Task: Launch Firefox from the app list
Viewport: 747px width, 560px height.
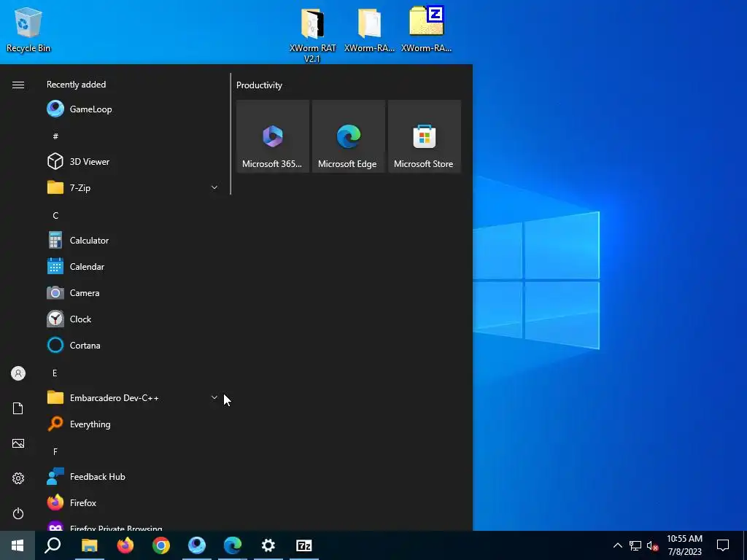Action: [133, 503]
